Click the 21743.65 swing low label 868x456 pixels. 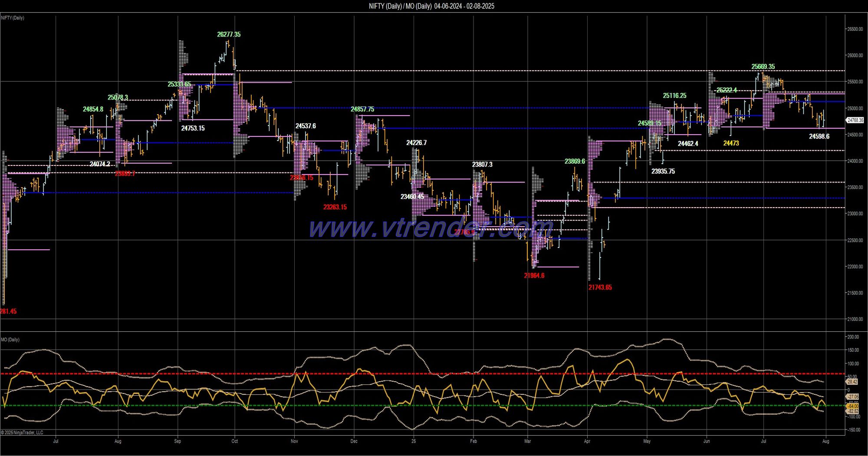click(x=600, y=287)
